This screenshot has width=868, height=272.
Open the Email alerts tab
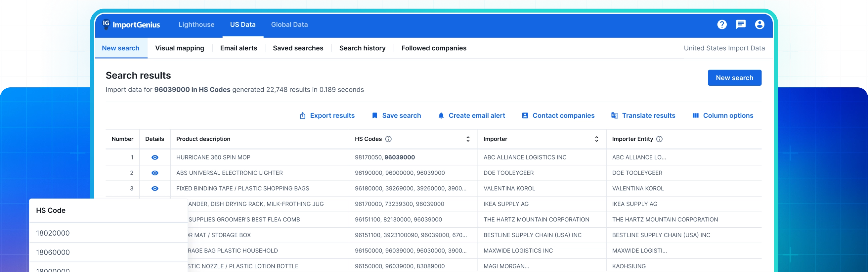coord(239,48)
